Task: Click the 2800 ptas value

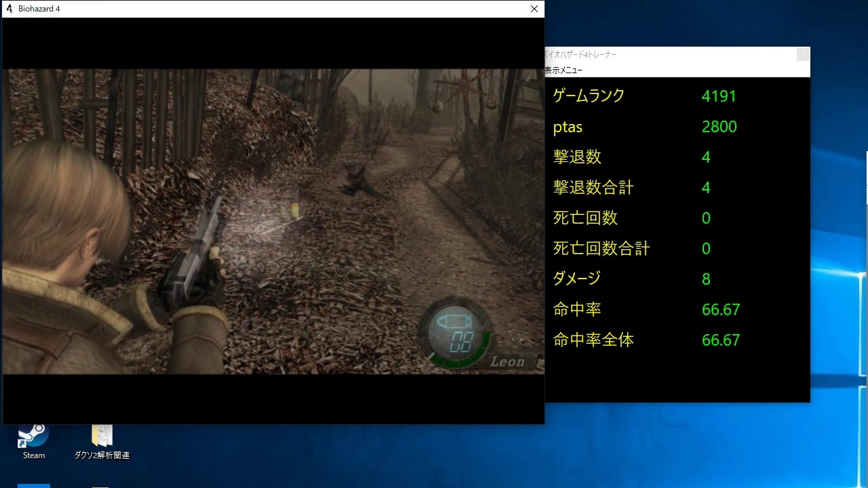Action: pyautogui.click(x=719, y=127)
